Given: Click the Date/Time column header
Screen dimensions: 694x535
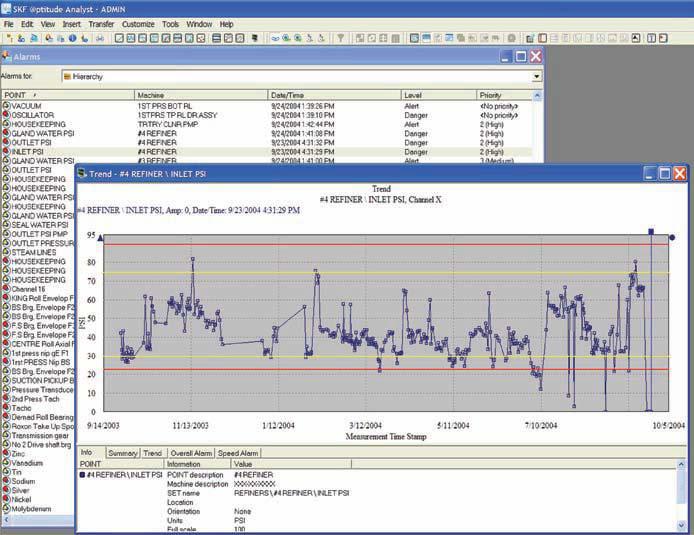Looking at the screenshot, I should 334,95.
